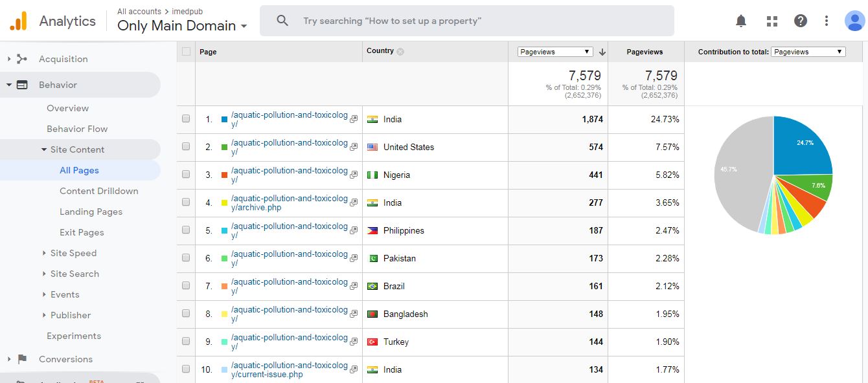This screenshot has width=868, height=383.
Task: Open the Contribution to total dropdown
Action: pyautogui.click(x=808, y=52)
